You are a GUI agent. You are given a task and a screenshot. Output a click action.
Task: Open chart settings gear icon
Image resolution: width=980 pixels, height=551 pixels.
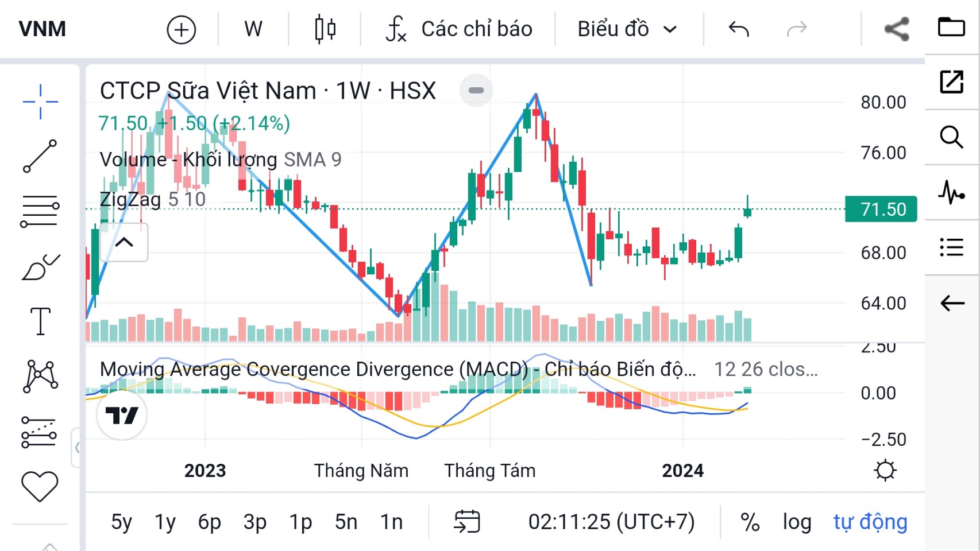coord(885,471)
